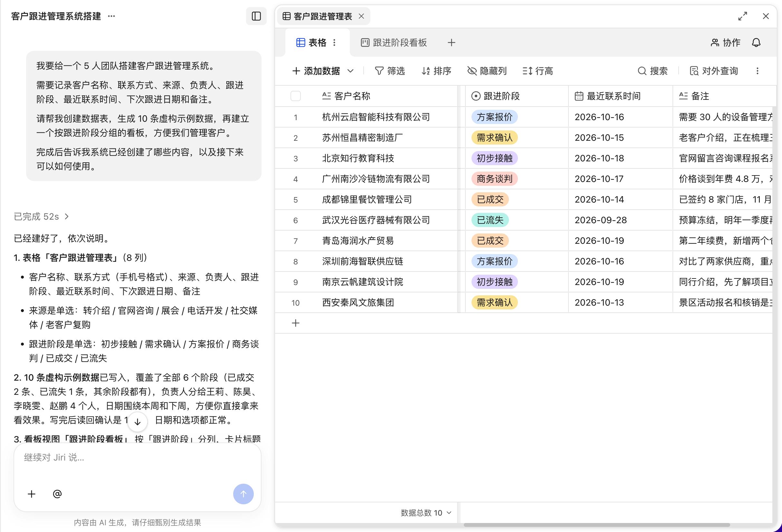Open 协作 collaboration settings

(x=725, y=43)
